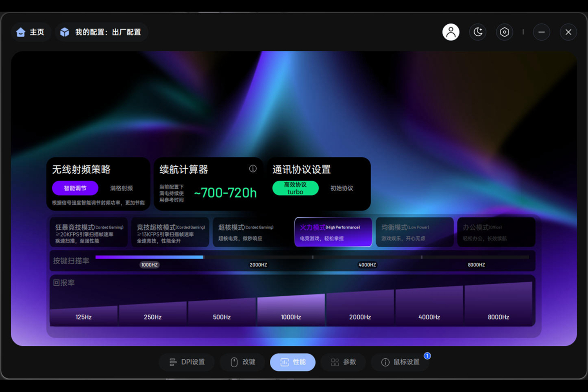
Task: Select the 智能调节 RF strategy option
Action: pos(75,188)
